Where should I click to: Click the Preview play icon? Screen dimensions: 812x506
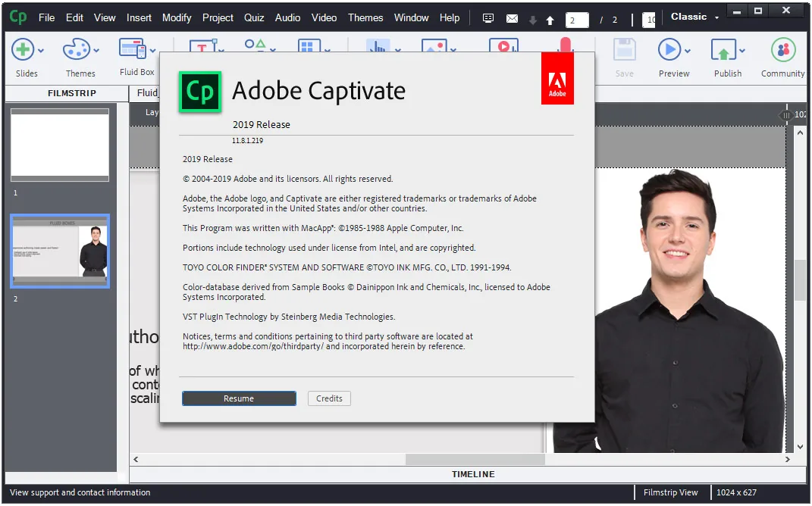[669, 50]
